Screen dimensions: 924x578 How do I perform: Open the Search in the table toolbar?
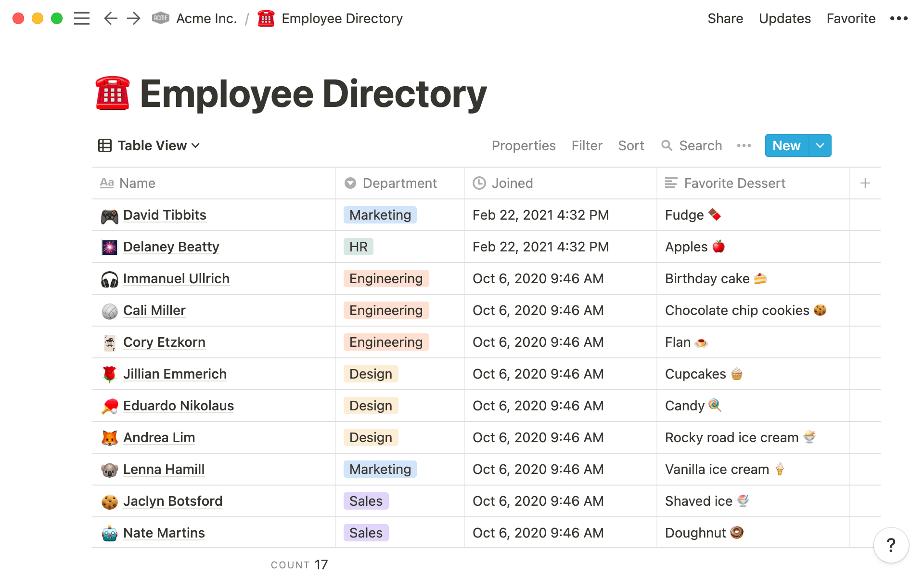coord(691,145)
